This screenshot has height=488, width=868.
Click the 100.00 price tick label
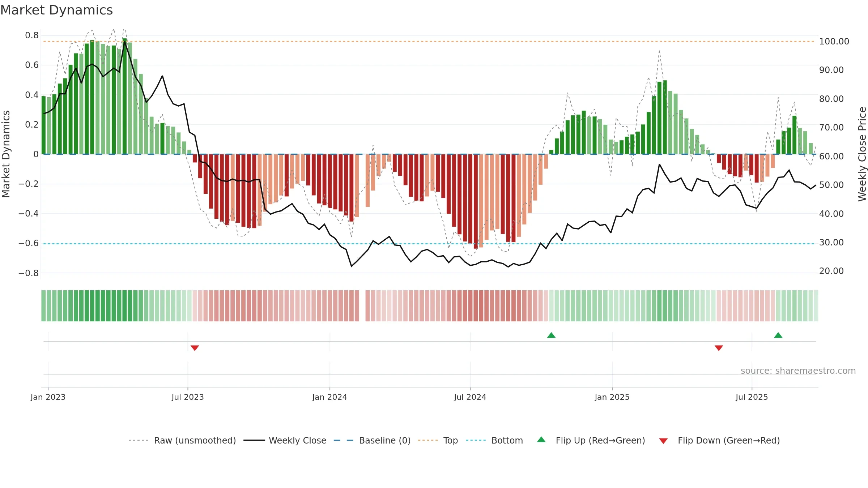point(834,41)
